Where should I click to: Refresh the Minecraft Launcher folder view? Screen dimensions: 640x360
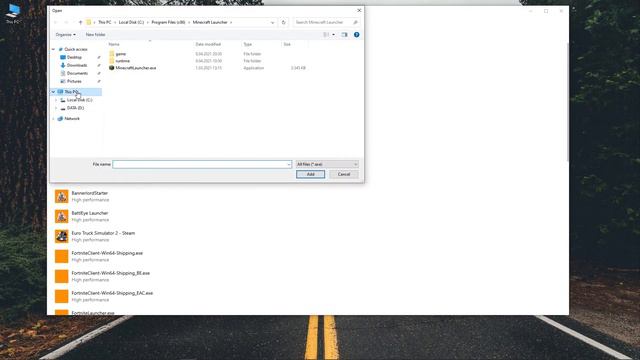[x=284, y=22]
